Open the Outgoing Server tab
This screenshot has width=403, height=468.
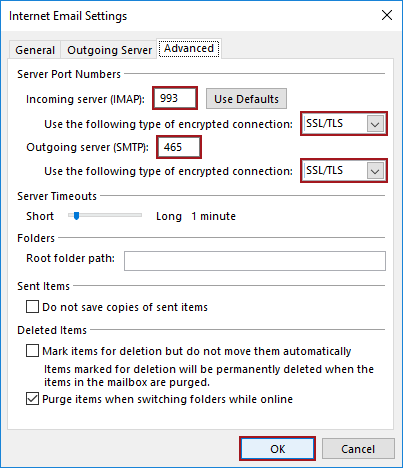tap(109, 50)
